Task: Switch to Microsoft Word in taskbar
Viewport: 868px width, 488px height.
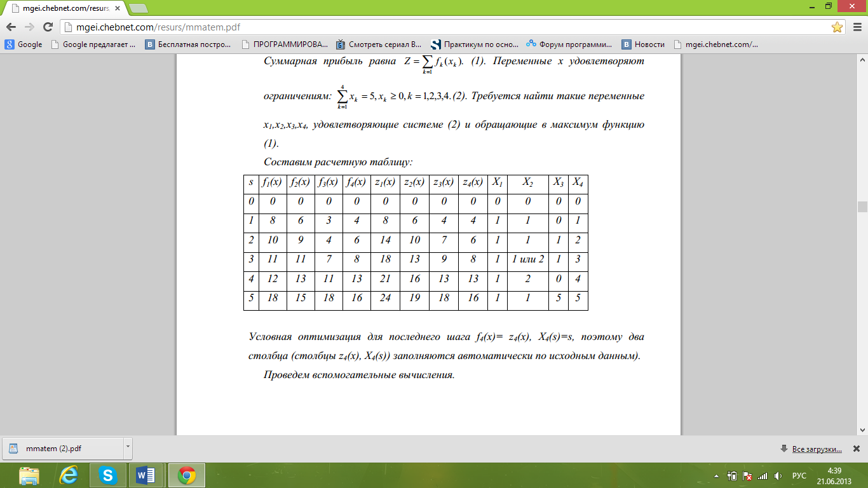Action: 147,475
